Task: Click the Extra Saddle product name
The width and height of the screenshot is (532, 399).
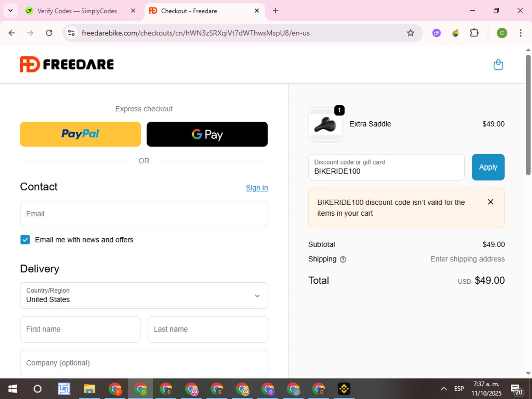Action: pyautogui.click(x=370, y=124)
